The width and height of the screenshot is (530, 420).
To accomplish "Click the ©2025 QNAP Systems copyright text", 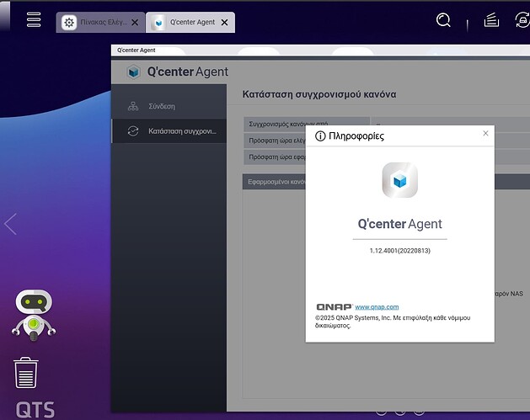I will [393, 322].
